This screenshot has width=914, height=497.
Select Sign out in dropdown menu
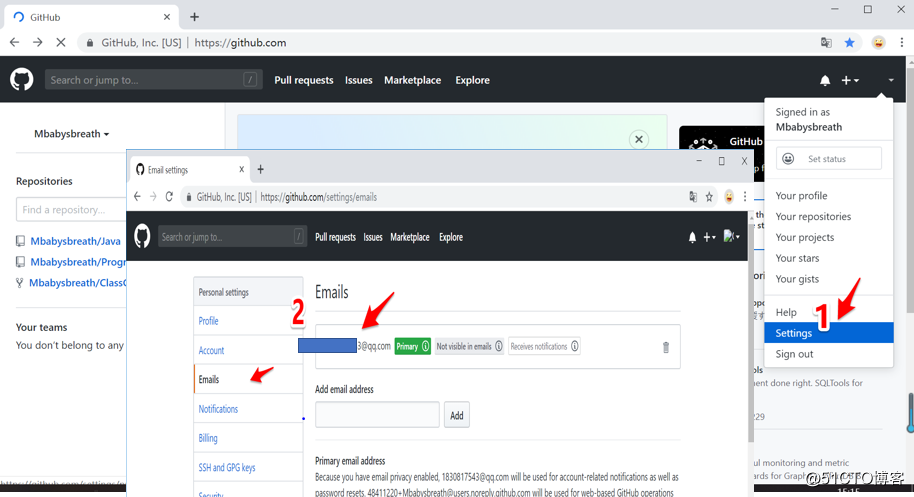tap(794, 354)
